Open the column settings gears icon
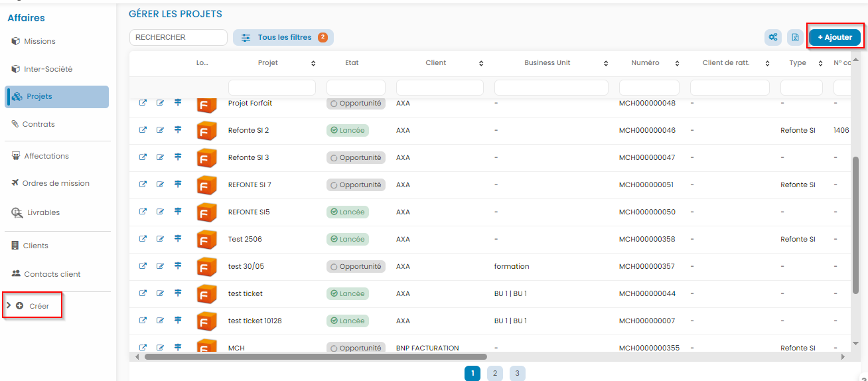Screen dimensions: 868x381 click(773, 38)
